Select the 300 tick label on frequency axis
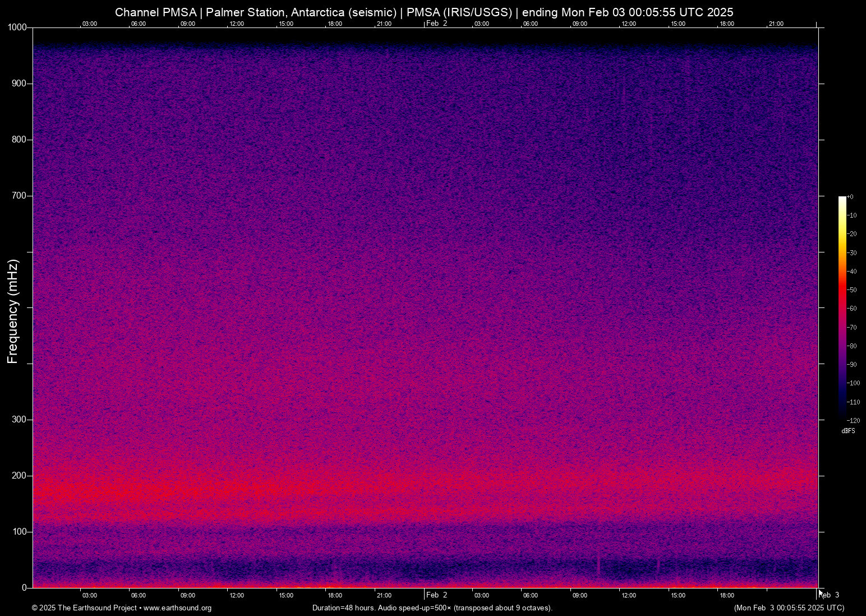This screenshot has height=616, width=866. coord(20,420)
